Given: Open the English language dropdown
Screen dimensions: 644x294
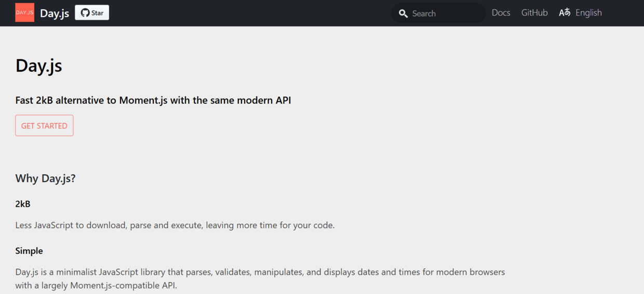Looking at the screenshot, I should (x=580, y=12).
